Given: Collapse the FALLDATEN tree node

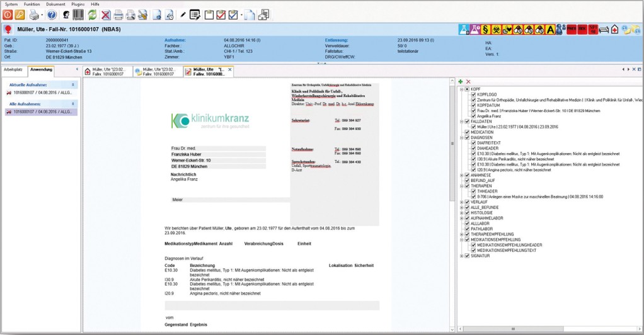Looking at the screenshot, I should pos(462,122).
